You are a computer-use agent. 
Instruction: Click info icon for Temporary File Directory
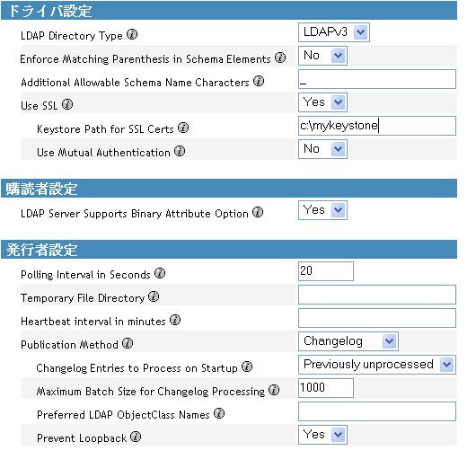point(154,296)
